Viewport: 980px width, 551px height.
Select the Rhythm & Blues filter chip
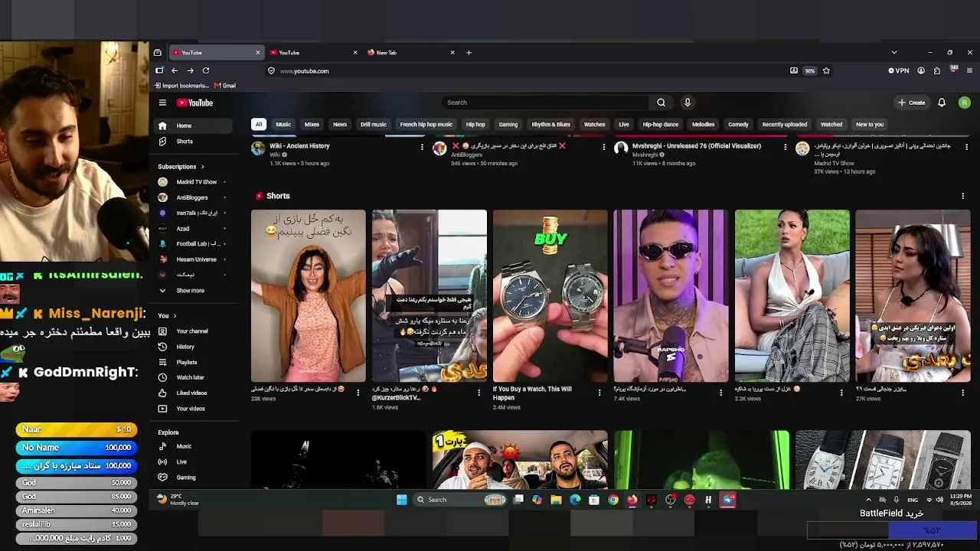pos(551,125)
